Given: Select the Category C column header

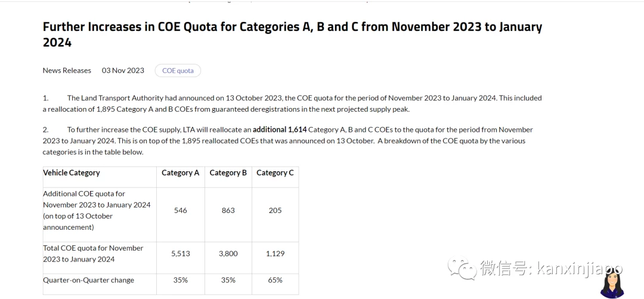Looking at the screenshot, I should (x=275, y=172).
